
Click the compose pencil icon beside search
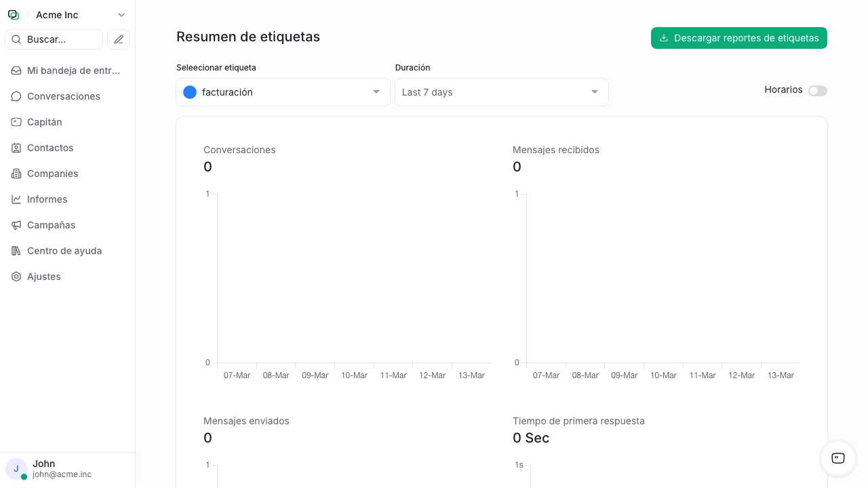coord(119,39)
